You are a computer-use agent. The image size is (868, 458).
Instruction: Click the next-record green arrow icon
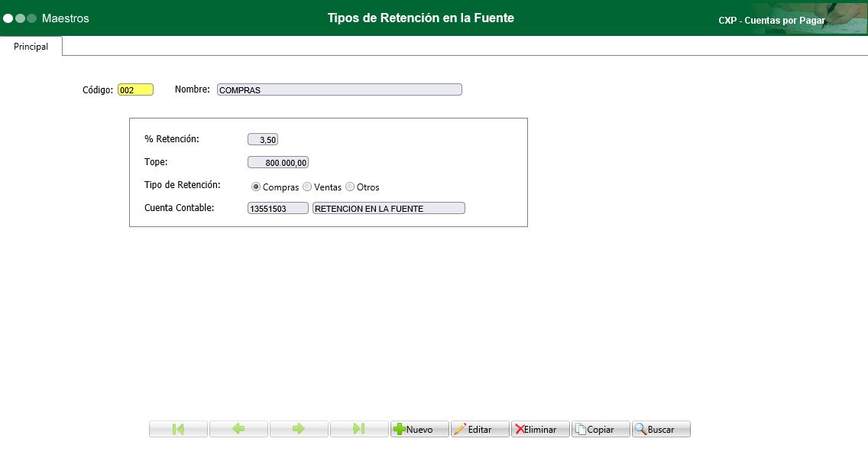(298, 429)
